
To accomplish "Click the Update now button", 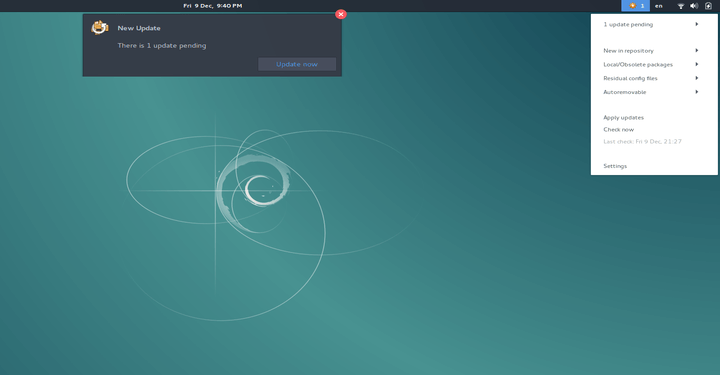I will tap(297, 64).
